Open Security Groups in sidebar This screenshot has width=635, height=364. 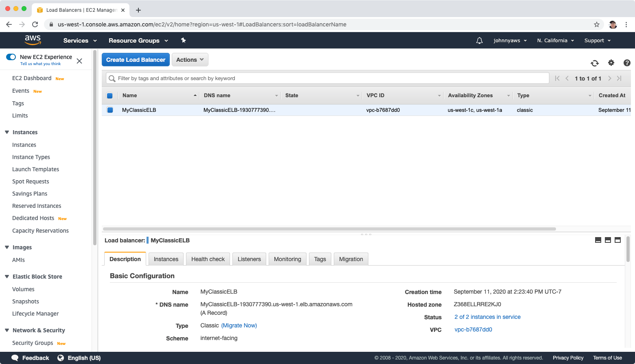coord(33,343)
